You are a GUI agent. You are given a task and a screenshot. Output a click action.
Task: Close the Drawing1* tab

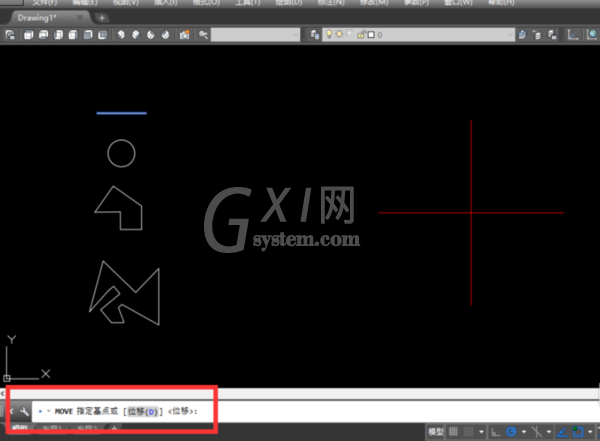pyautogui.click(x=80, y=18)
